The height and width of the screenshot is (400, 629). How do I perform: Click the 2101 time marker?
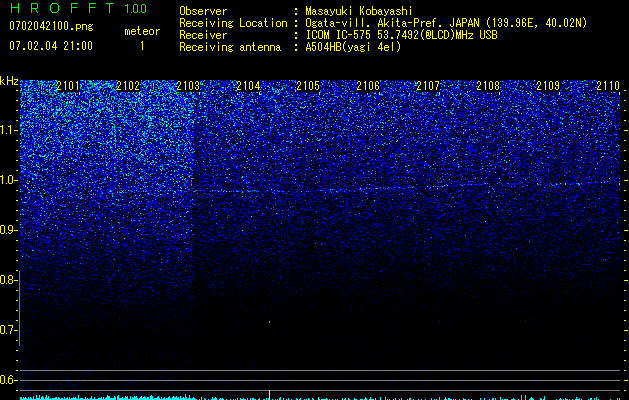pyautogui.click(x=68, y=85)
